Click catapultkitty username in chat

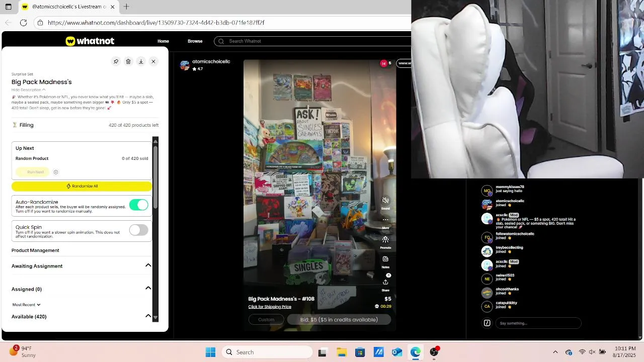pyautogui.click(x=506, y=303)
